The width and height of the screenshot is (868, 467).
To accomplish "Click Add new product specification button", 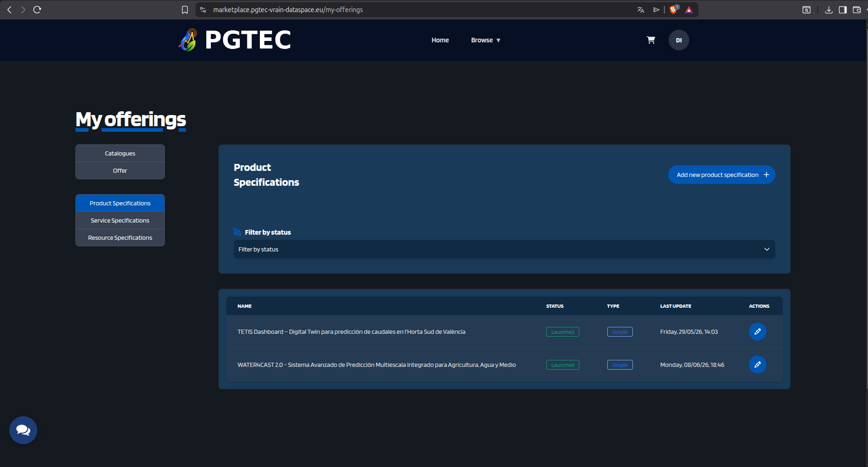I will coord(722,175).
